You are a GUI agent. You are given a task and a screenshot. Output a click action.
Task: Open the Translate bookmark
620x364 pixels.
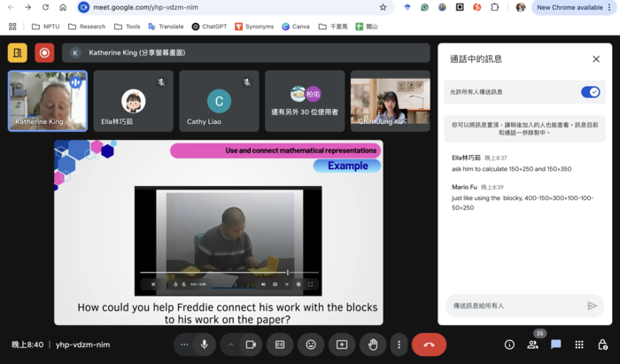pos(167,27)
